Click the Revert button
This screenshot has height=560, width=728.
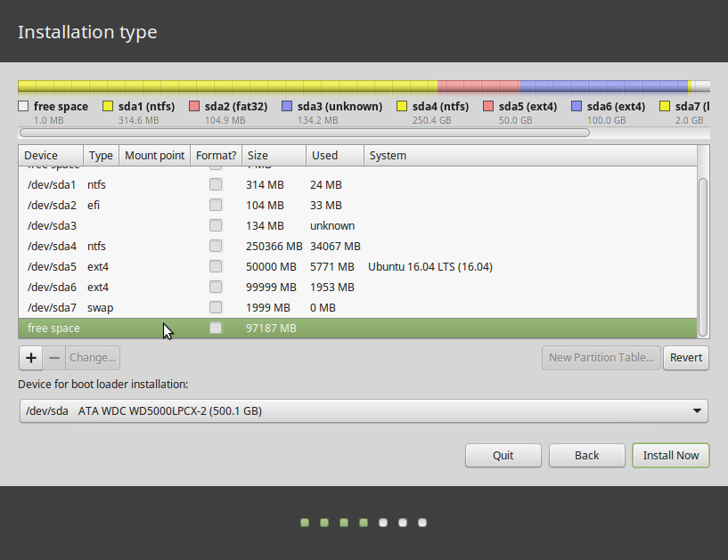pyautogui.click(x=686, y=358)
